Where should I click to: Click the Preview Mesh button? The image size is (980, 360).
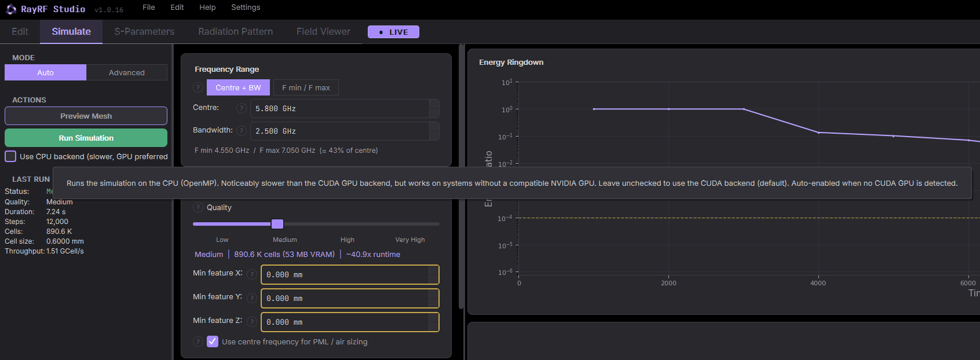click(x=86, y=116)
